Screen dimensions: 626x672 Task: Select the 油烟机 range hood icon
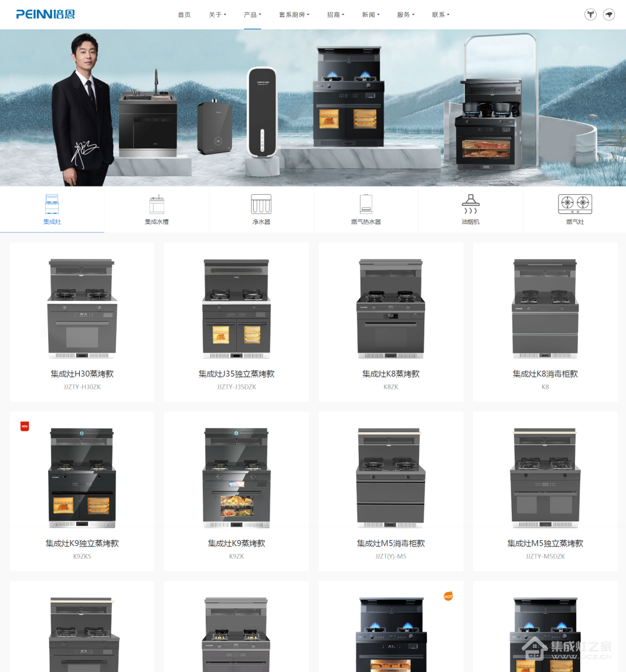point(471,204)
